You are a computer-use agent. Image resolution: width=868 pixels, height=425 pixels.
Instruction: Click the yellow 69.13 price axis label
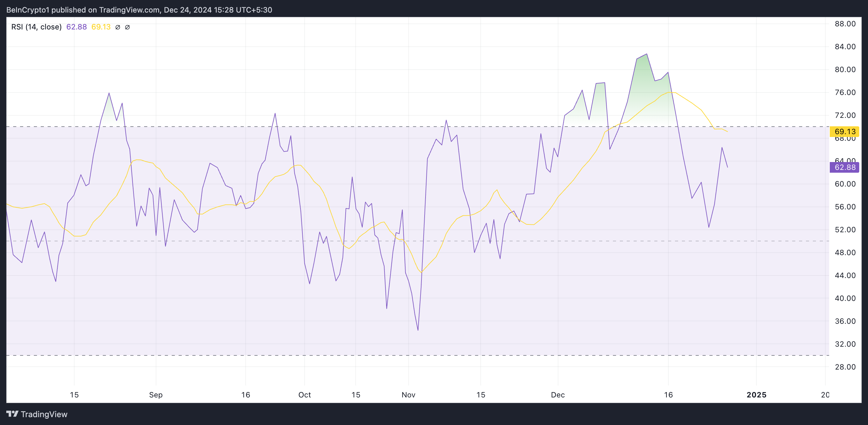pyautogui.click(x=844, y=131)
